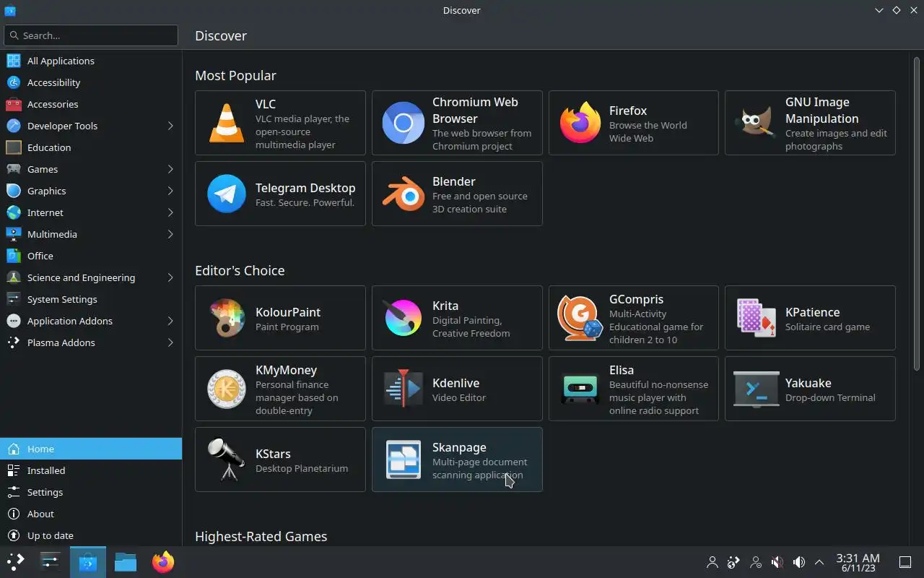The width and height of the screenshot is (924, 578).
Task: Open the Skanpage scanner icon
Action: pyautogui.click(x=403, y=460)
